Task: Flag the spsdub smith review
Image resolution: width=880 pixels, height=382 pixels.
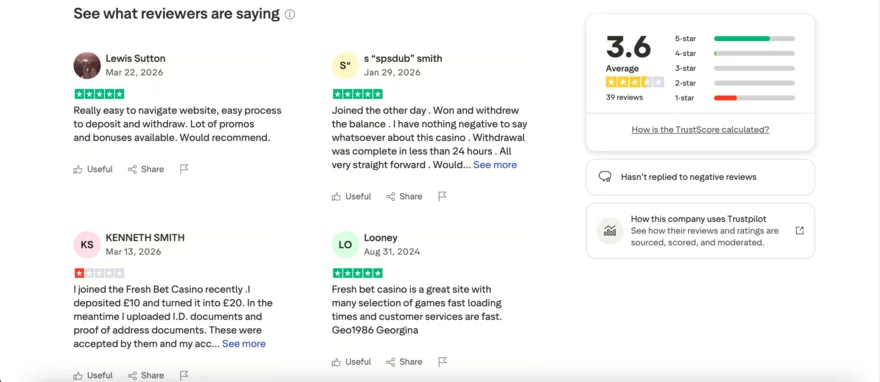Action: point(442,196)
